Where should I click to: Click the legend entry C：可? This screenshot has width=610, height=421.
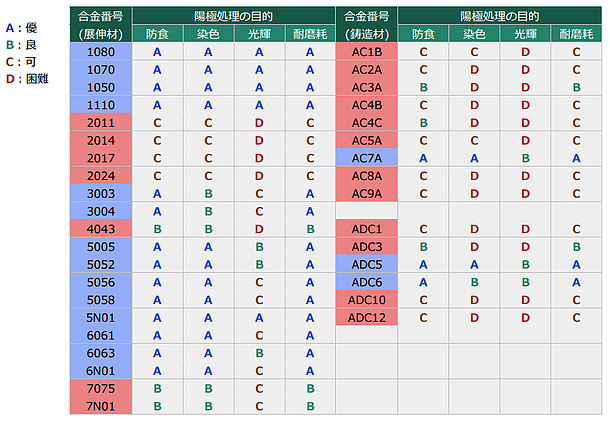point(22,61)
